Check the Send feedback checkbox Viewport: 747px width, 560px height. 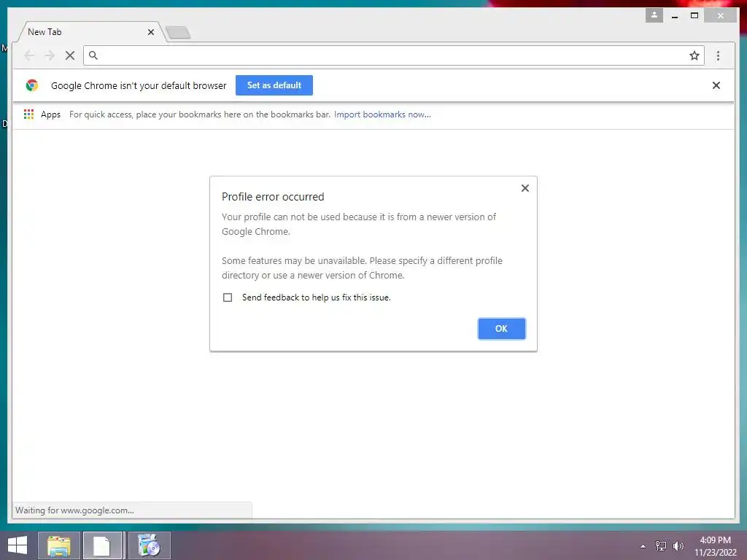(x=228, y=297)
